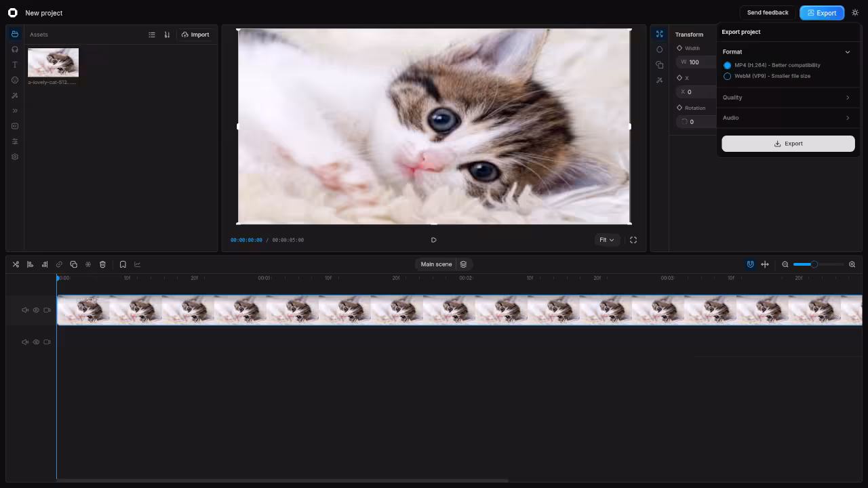
Task: Click the align-right trim icon in timeline toolbar
Action: click(45, 264)
